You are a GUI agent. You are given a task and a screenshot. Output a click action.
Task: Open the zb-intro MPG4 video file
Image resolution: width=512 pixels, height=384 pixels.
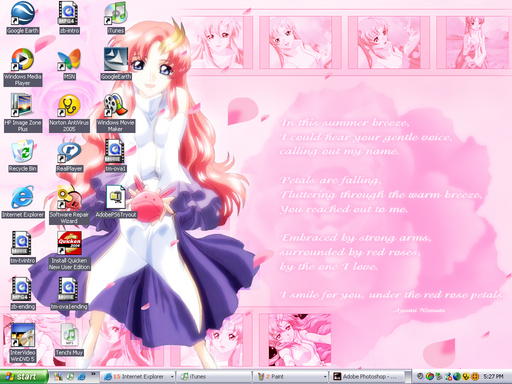point(69,17)
